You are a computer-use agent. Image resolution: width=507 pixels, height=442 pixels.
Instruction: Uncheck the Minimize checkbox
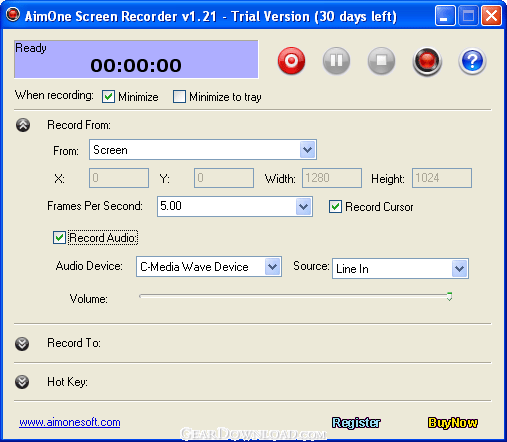coord(108,97)
